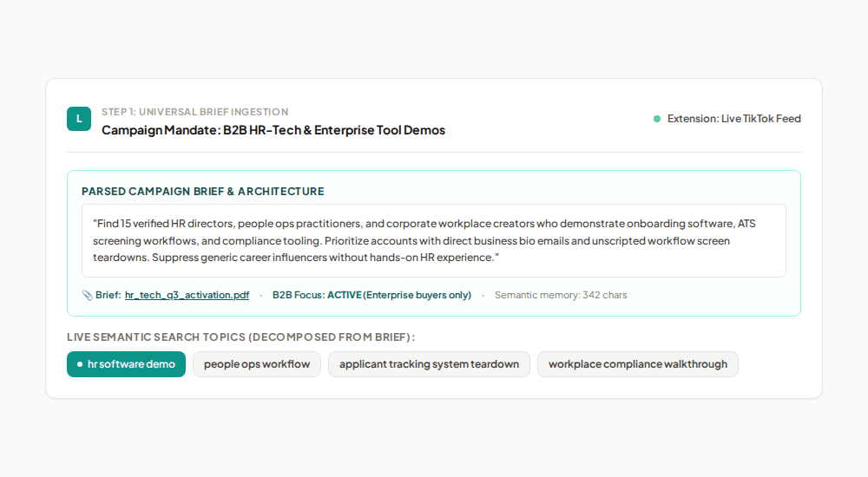Click the green live status dot
The image size is (868, 477).
click(x=657, y=119)
